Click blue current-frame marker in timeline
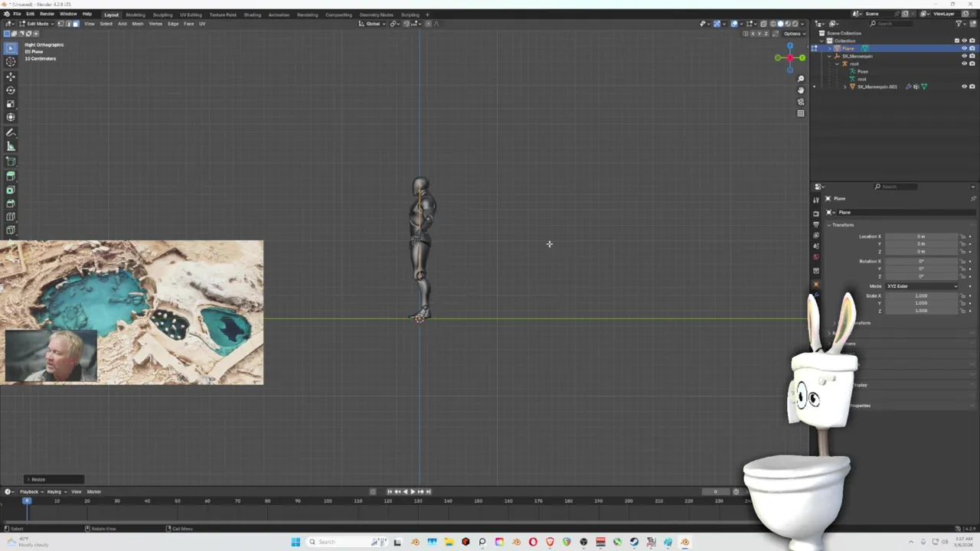This screenshot has height=551, width=980. pyautogui.click(x=27, y=500)
